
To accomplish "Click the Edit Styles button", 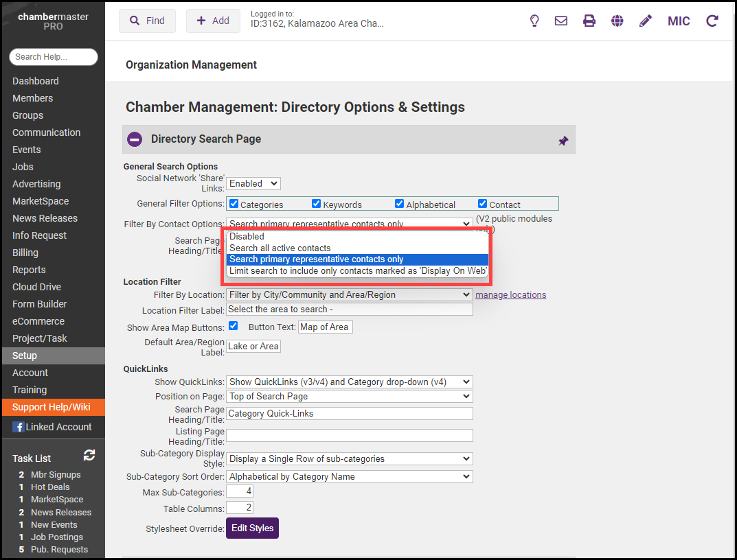I will click(x=252, y=528).
